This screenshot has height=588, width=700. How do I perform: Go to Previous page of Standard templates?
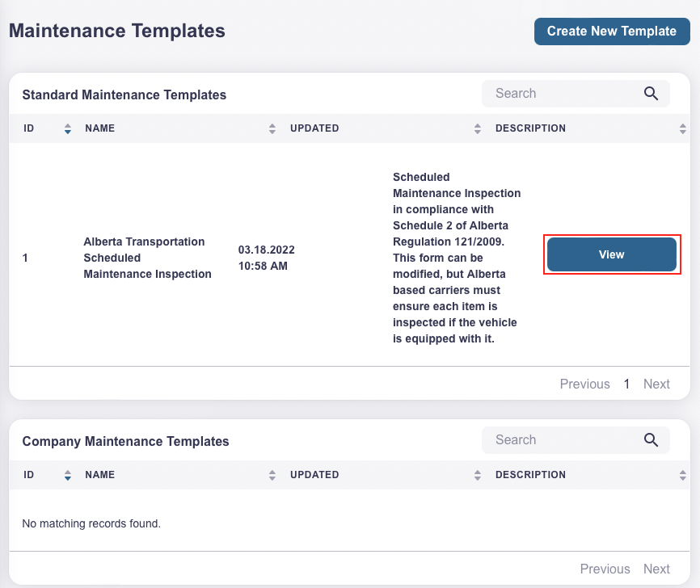[x=584, y=384]
